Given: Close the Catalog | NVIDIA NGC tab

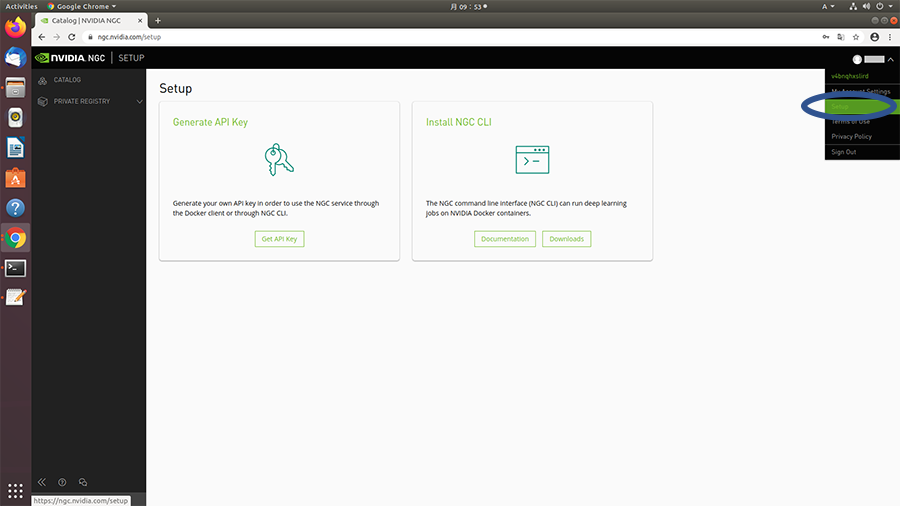Looking at the screenshot, I should pyautogui.click(x=139, y=21).
